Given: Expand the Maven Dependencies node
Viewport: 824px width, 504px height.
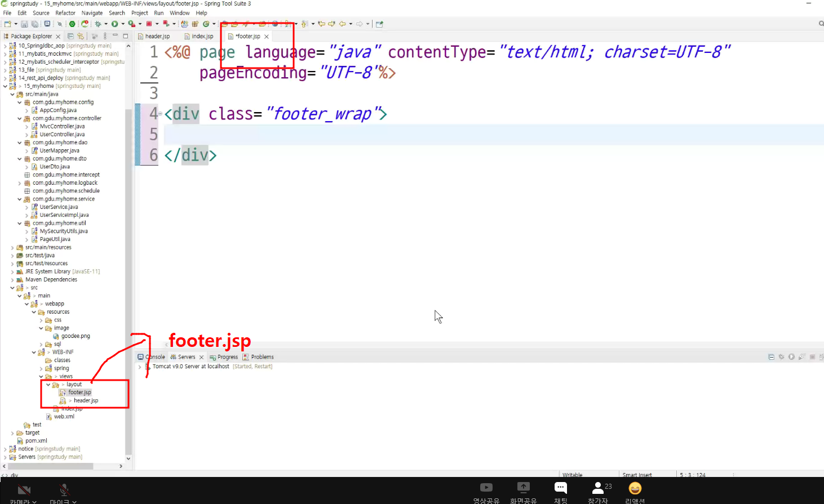Looking at the screenshot, I should coord(12,279).
